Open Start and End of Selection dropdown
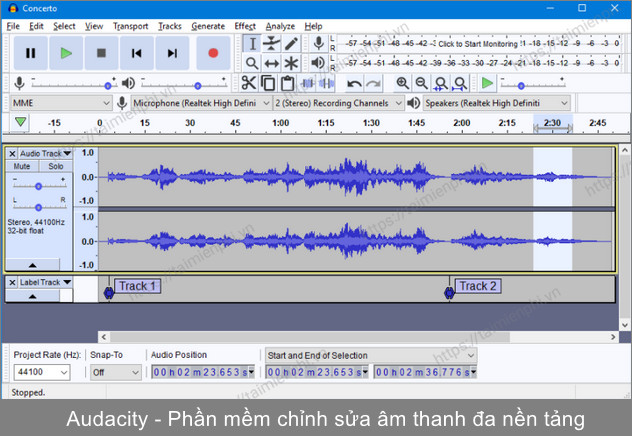 pos(371,355)
